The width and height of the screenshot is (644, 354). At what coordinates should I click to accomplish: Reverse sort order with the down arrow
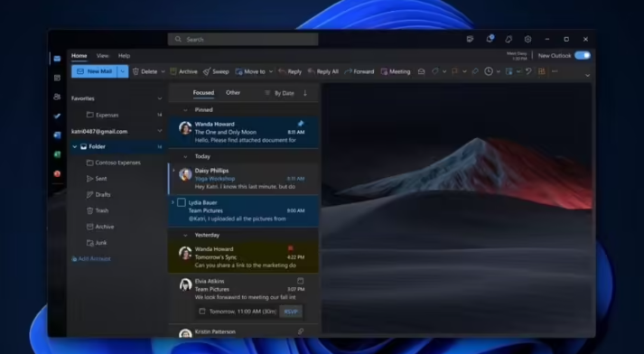(305, 93)
